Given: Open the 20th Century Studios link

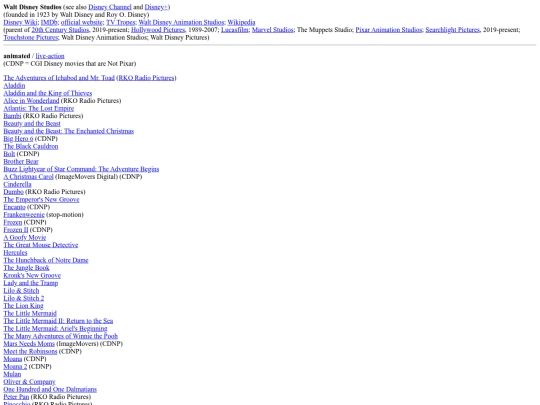Looking at the screenshot, I should point(60,30).
